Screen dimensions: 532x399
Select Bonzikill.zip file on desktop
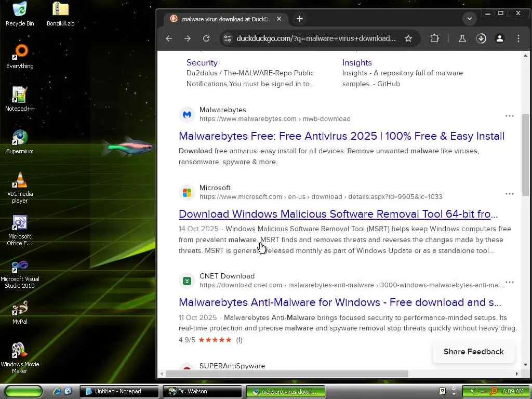[x=60, y=14]
